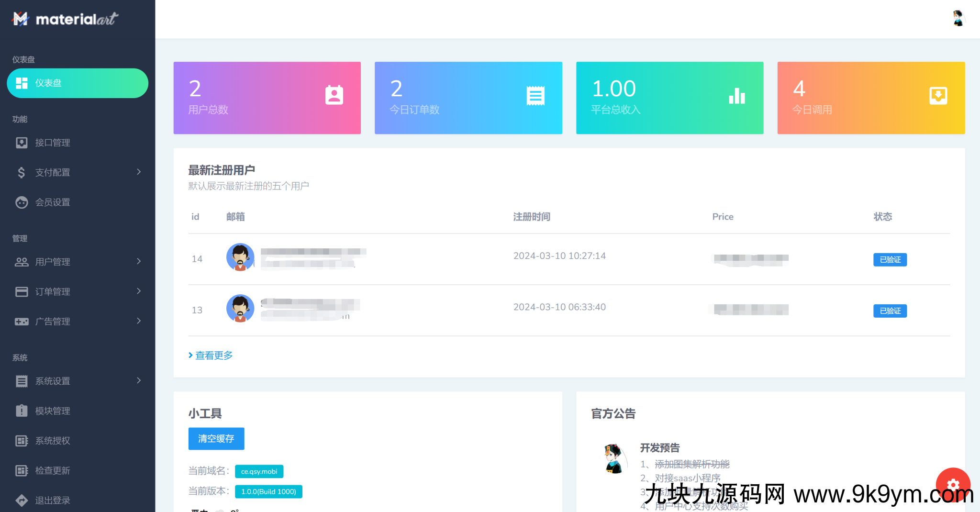Click the user total card contact icon

(x=334, y=95)
